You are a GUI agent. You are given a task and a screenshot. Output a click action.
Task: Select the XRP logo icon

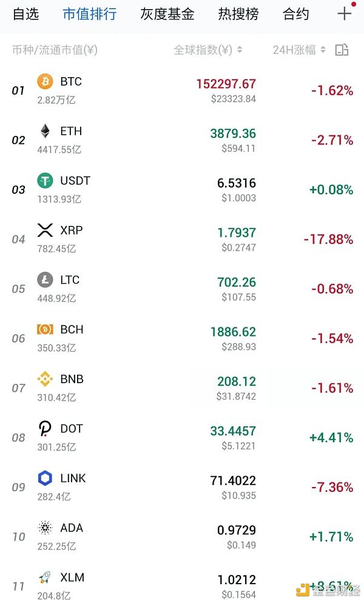[45, 230]
